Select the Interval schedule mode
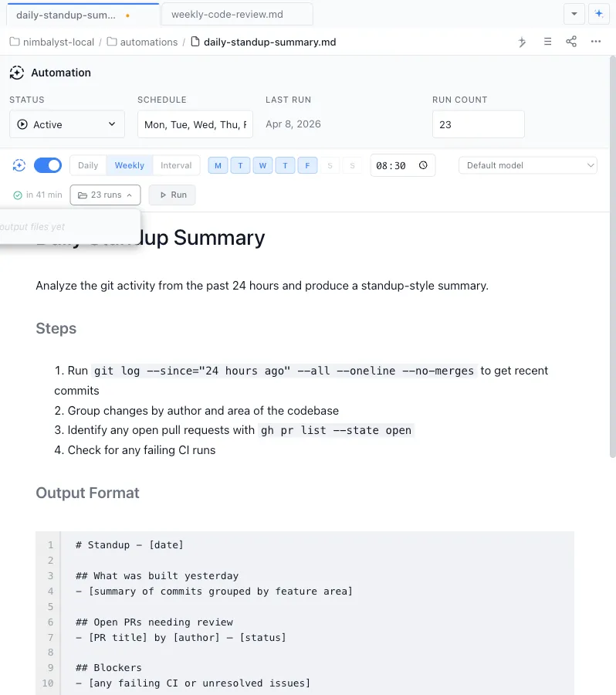This screenshot has width=616, height=695. click(176, 165)
